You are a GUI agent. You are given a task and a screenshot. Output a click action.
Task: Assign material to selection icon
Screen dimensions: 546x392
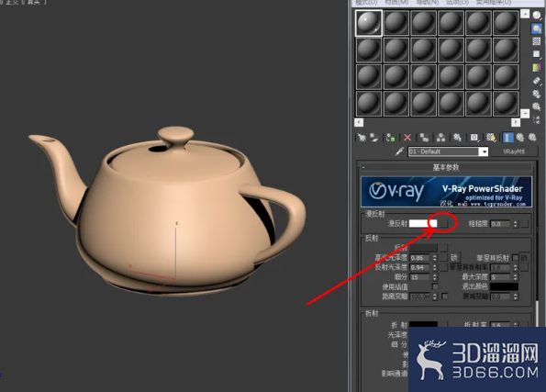tap(390, 138)
